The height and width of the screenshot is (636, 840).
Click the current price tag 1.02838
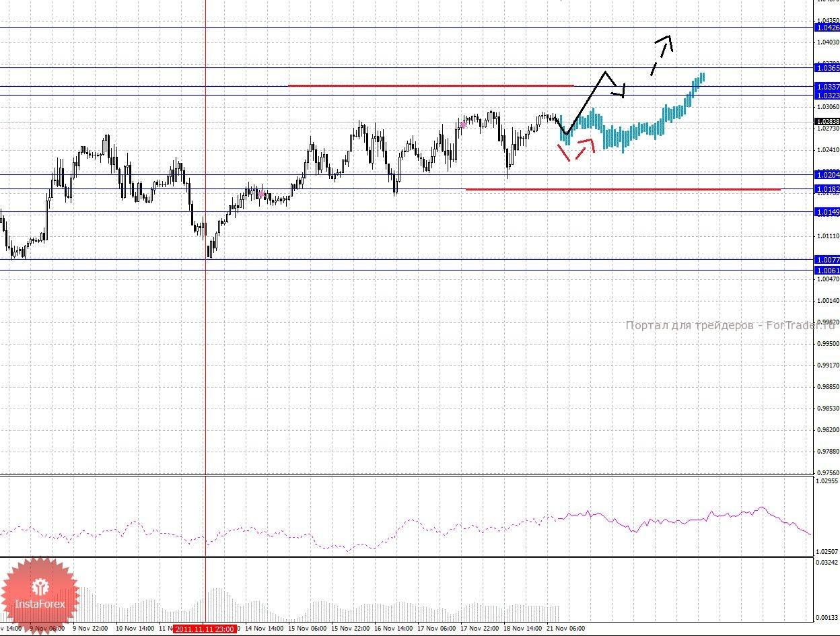[x=827, y=122]
